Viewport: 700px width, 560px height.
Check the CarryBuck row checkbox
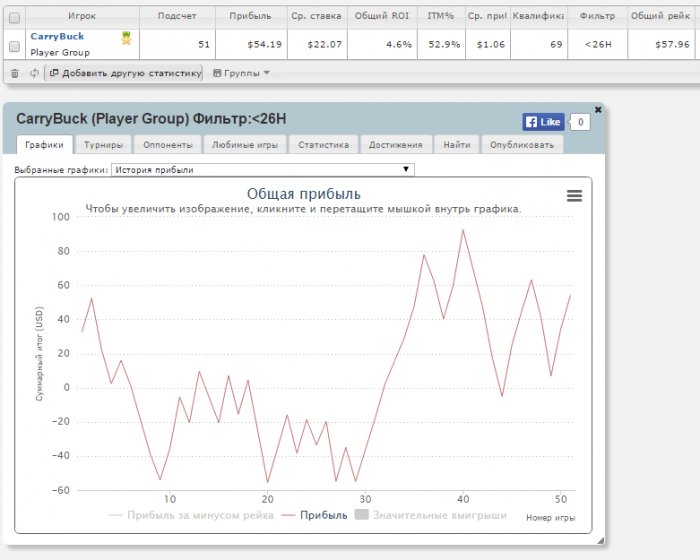[14, 46]
